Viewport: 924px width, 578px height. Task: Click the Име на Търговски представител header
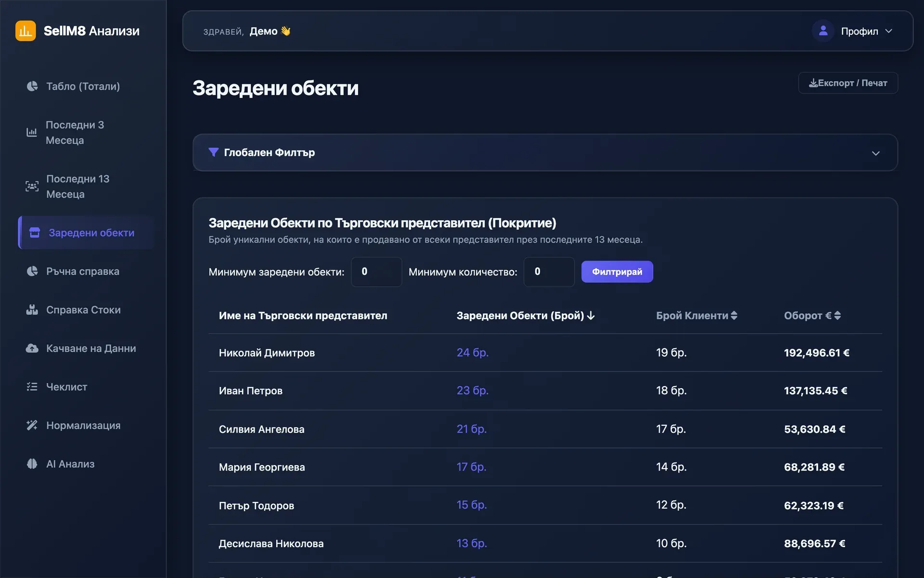coord(303,315)
